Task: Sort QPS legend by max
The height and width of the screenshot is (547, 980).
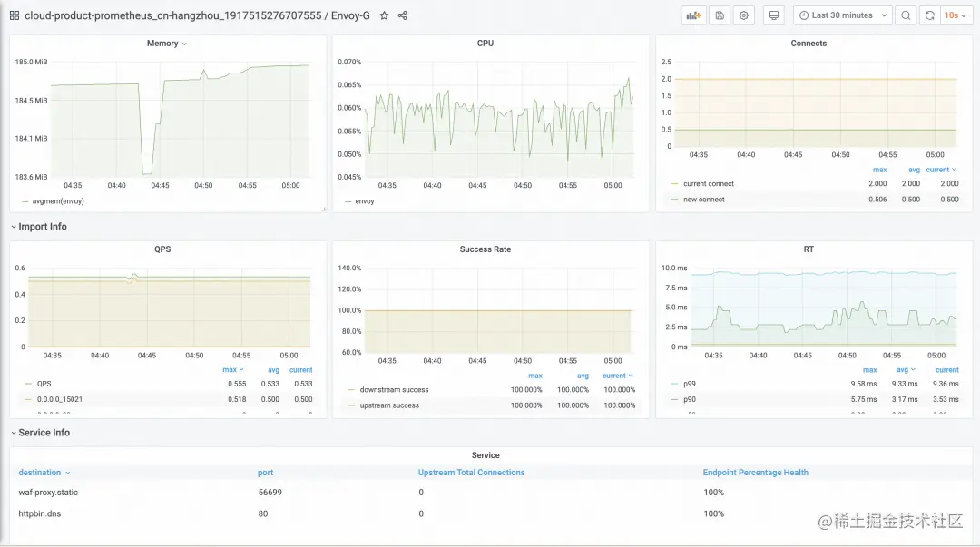Action: click(x=233, y=369)
